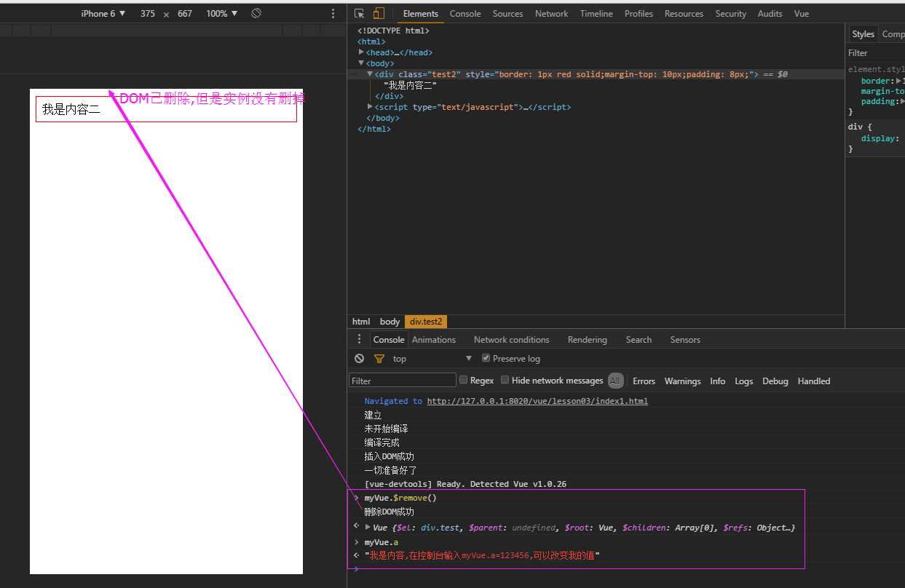Open the iPhone 6 device dropdown

pyautogui.click(x=103, y=14)
